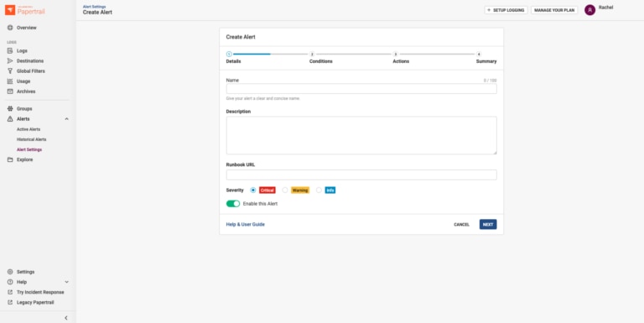Click the Next button
644x323 pixels.
coord(488,224)
